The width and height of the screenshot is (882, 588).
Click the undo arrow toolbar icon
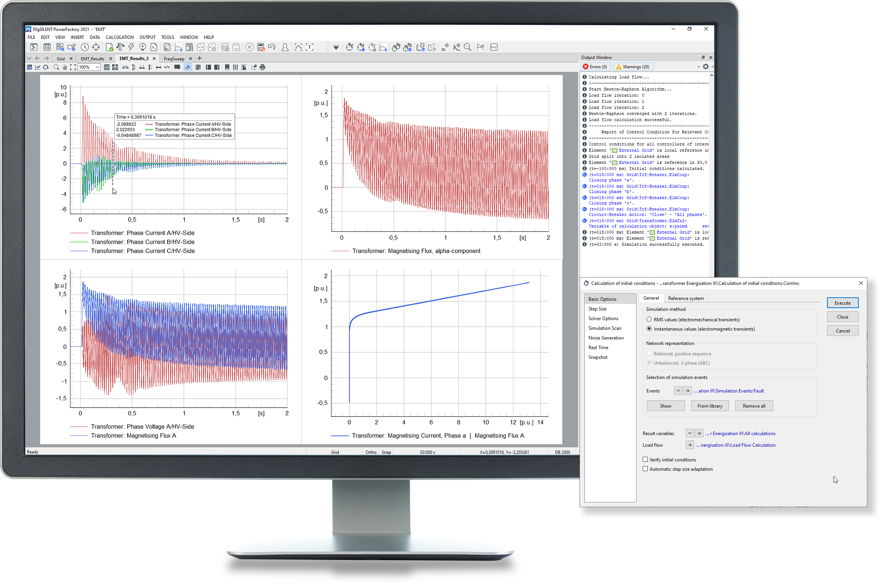tap(272, 47)
